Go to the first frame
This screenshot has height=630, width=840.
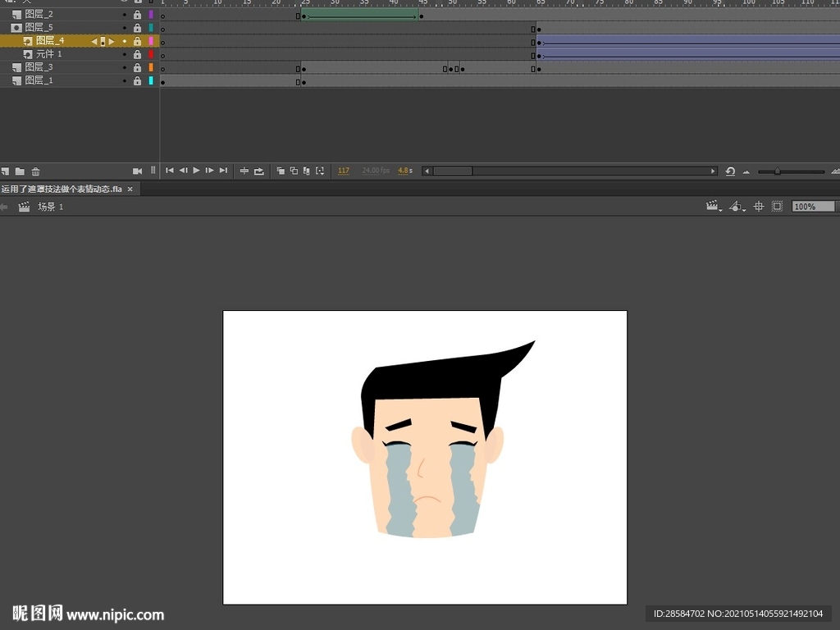[170, 171]
